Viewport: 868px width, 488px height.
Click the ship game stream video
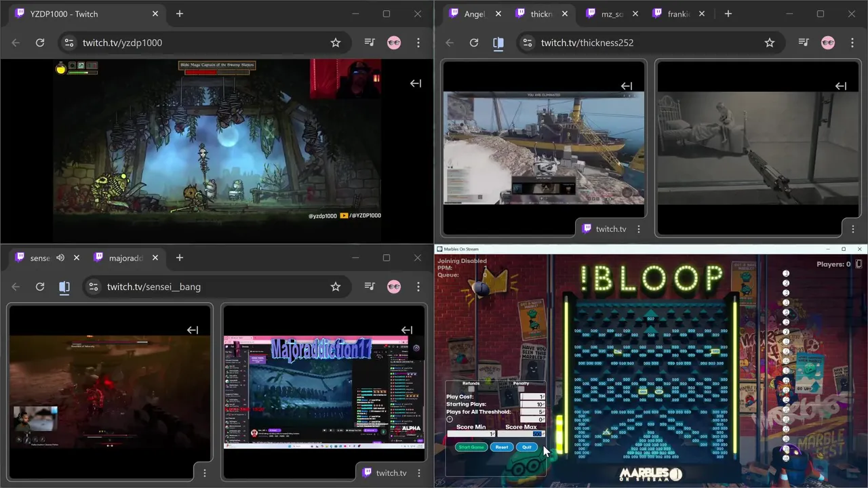[x=544, y=148]
